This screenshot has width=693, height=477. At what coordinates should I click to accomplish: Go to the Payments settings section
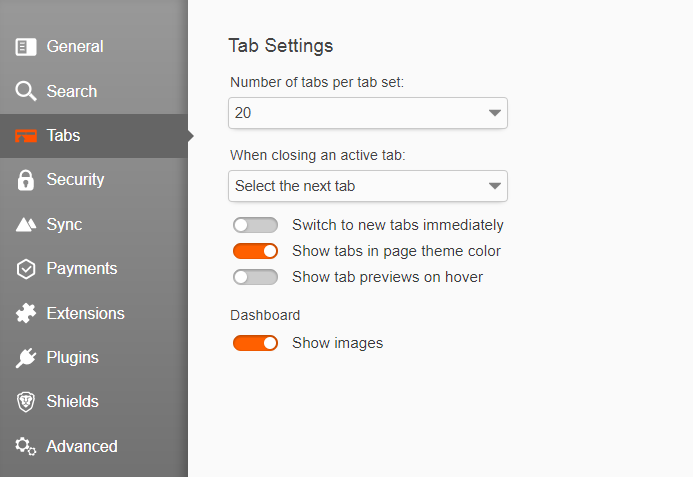81,269
